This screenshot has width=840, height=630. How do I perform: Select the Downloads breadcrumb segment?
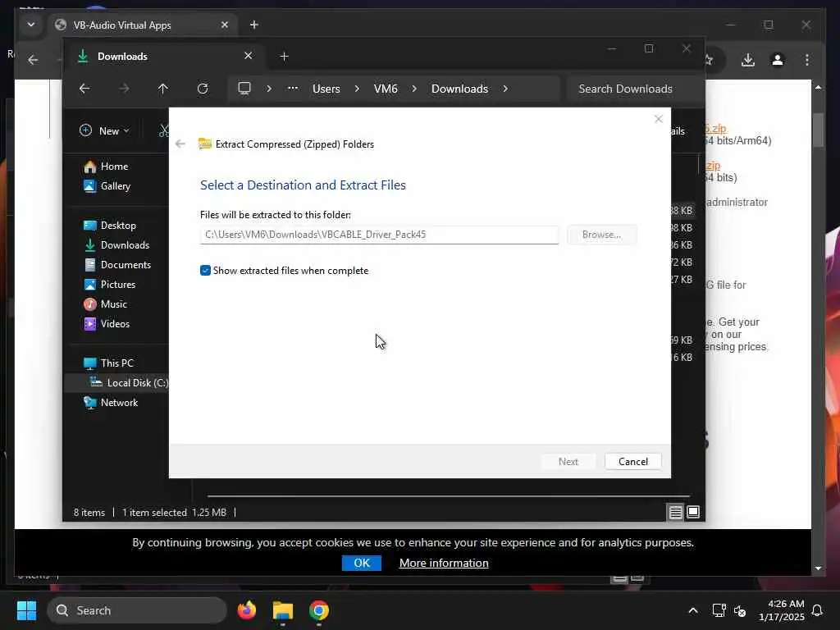tap(459, 89)
